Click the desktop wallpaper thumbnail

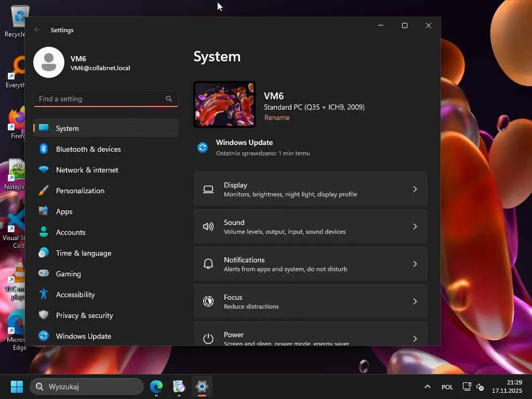point(224,104)
